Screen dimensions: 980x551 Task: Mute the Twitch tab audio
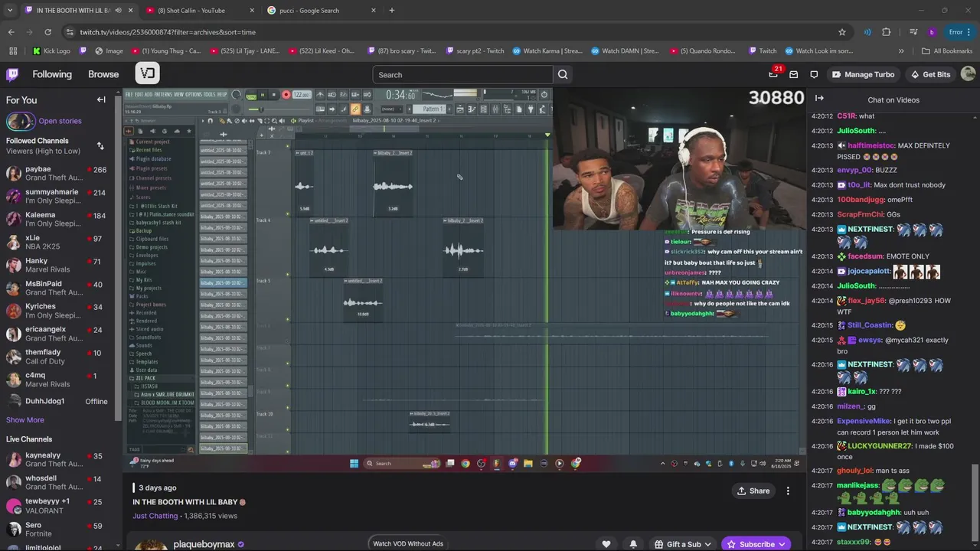coord(117,11)
